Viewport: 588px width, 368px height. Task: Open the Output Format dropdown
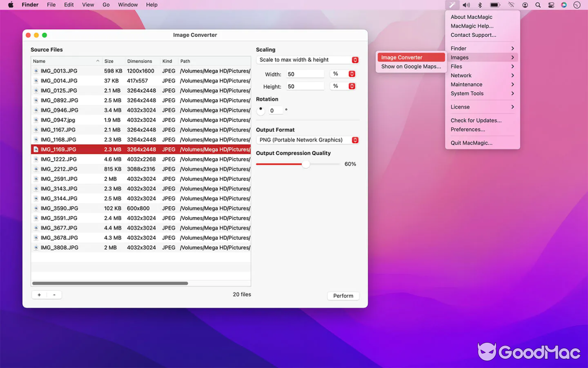point(308,139)
